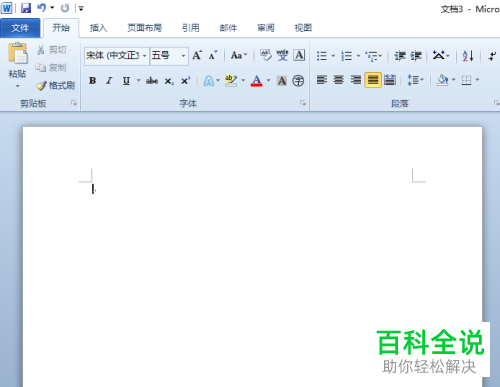The width and height of the screenshot is (500, 387).
Task: Open the 剪贴板 Clipboard pane launcher
Action: (74, 103)
